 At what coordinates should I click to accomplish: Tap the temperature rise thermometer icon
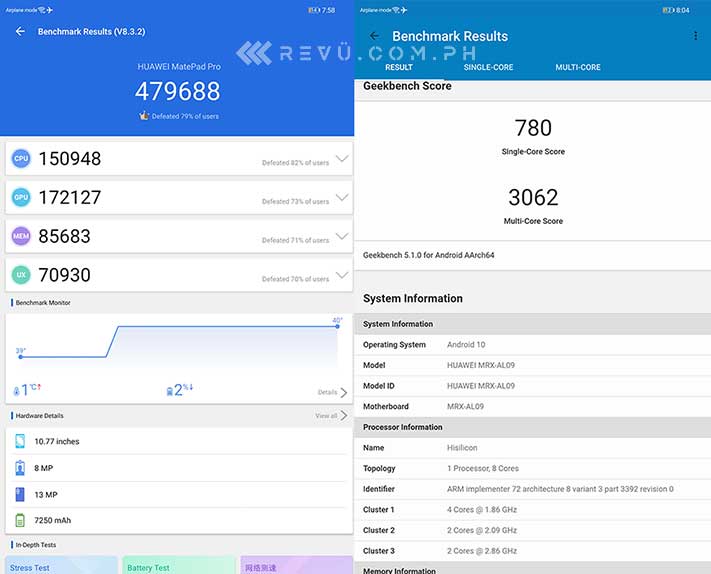[17, 391]
